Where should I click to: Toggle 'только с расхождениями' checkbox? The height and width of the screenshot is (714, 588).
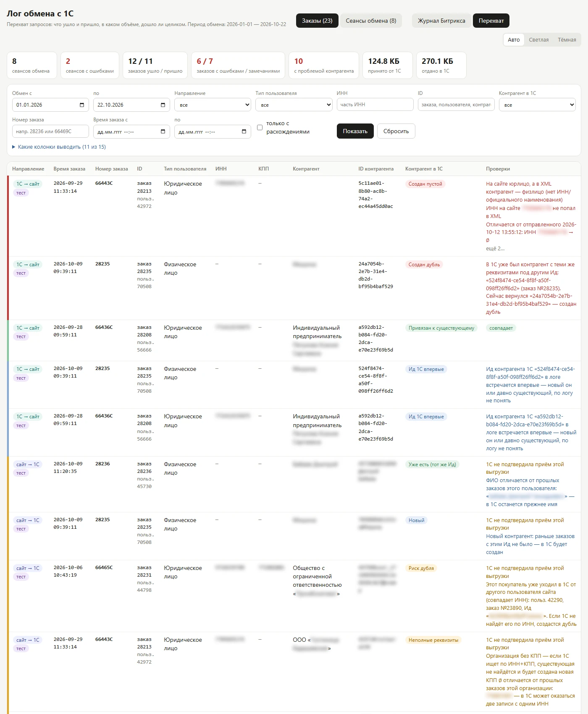click(x=260, y=128)
